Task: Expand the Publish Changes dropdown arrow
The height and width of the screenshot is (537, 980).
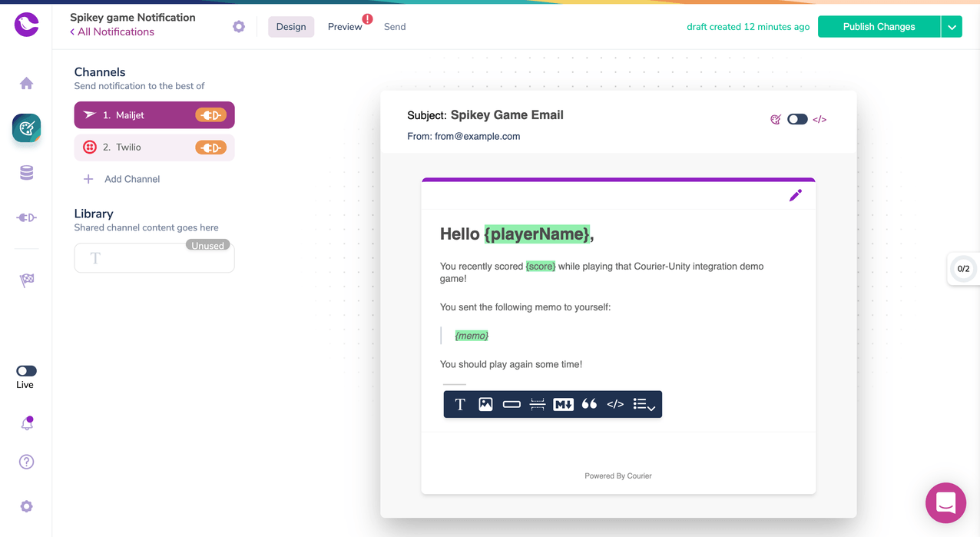Action: (x=952, y=27)
